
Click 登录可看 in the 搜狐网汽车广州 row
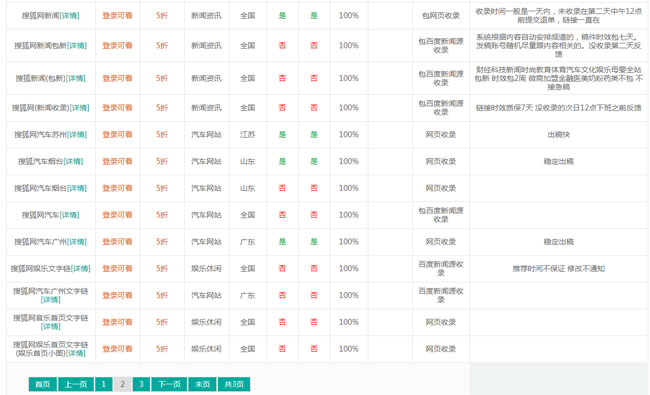pyautogui.click(x=117, y=242)
